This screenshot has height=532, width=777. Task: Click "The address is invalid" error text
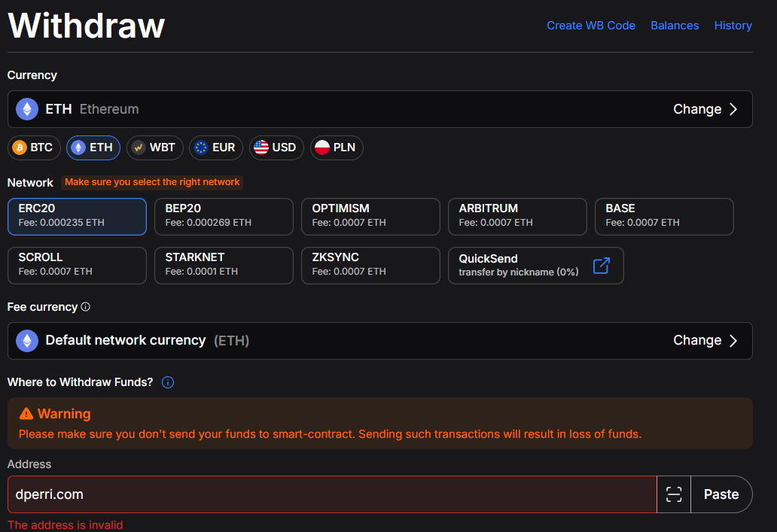click(66, 525)
